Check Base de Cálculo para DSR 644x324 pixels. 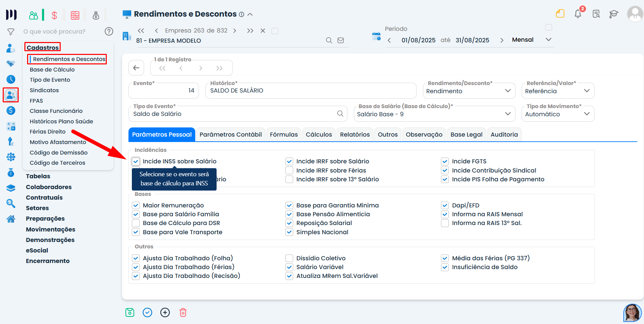(x=136, y=223)
